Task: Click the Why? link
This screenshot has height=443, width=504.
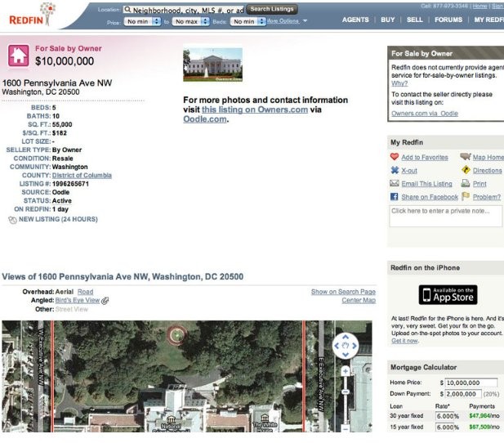Action: tap(399, 83)
